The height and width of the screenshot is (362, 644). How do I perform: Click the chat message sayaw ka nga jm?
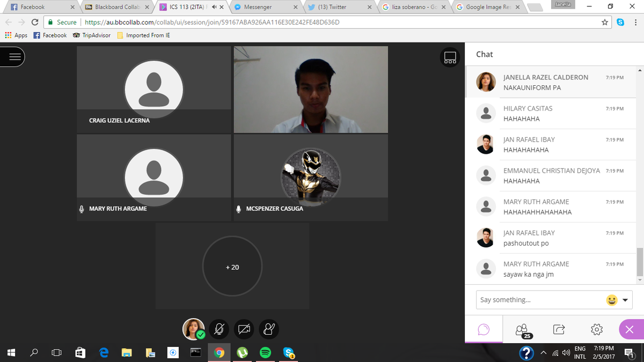529,274
